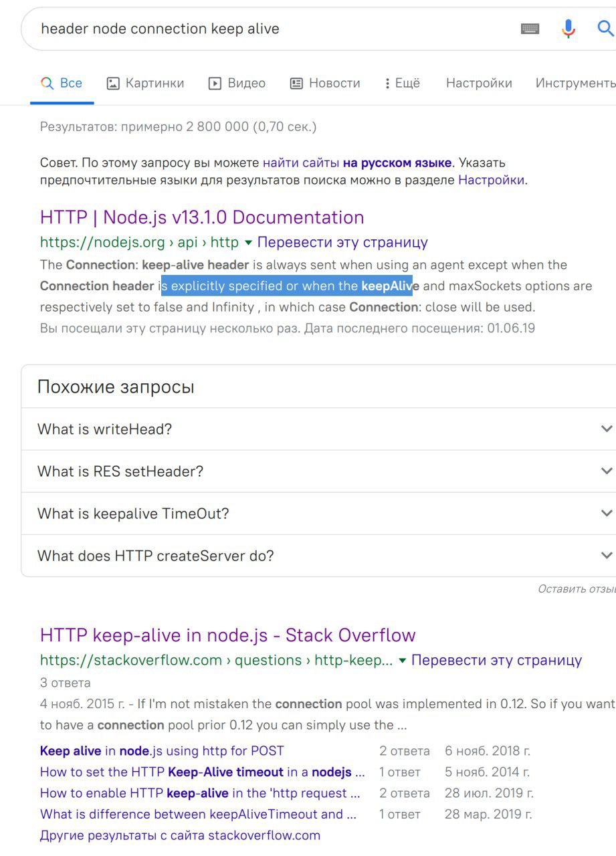Click the date 6 нояб. 2018 г.
Viewport: 616px width, 856px height.
pyautogui.click(x=488, y=751)
